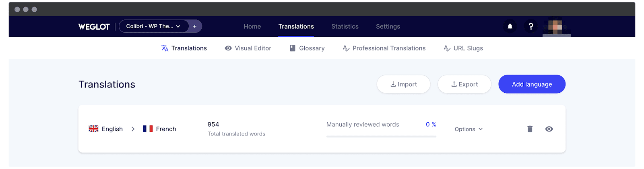644x169 pixels.
Task: Click the Translations page heading
Action: [x=107, y=84]
